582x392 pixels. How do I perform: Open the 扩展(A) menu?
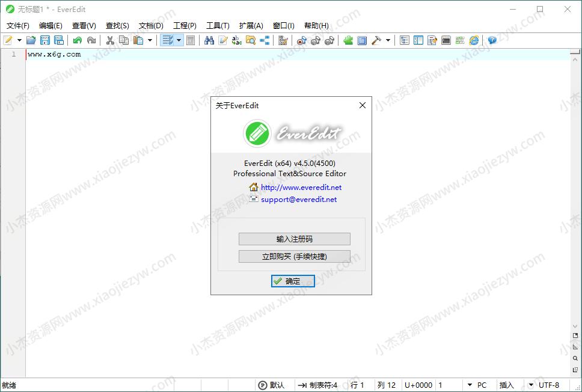[251, 26]
